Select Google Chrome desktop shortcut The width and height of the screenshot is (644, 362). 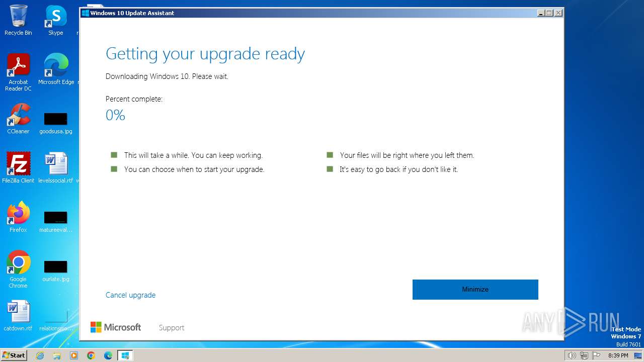pyautogui.click(x=18, y=269)
